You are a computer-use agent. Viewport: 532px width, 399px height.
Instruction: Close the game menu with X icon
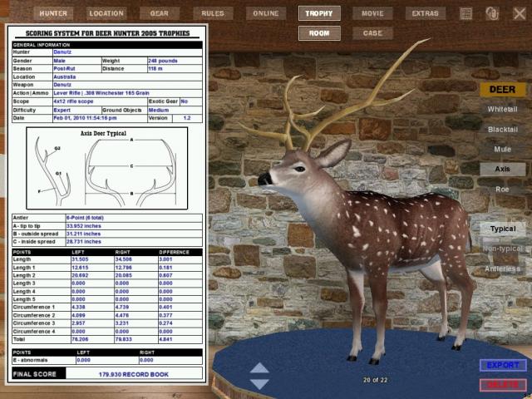[x=519, y=13]
